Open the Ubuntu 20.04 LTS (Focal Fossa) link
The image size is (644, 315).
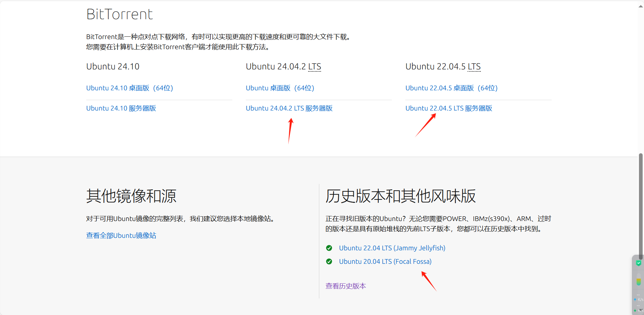tap(385, 261)
